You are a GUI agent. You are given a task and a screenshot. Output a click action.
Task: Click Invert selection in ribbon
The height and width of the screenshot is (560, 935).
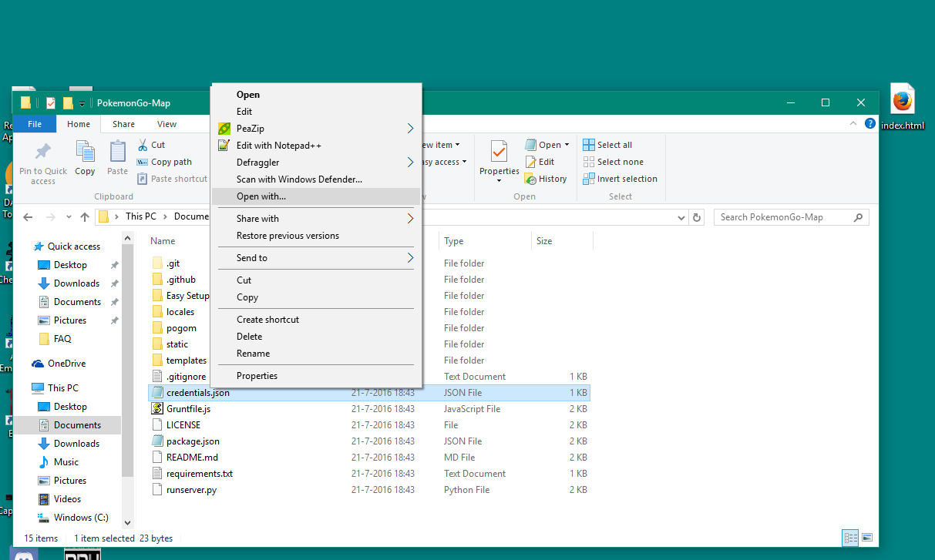(x=620, y=179)
